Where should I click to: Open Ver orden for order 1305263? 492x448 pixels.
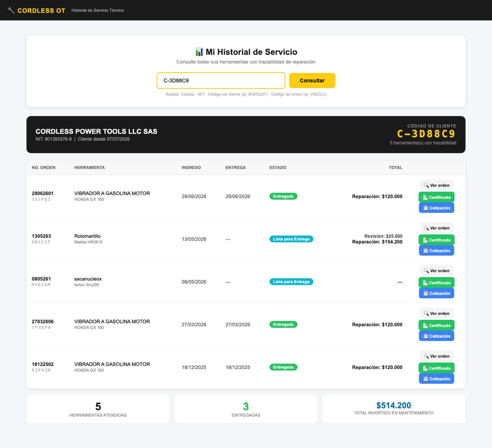coord(437,228)
